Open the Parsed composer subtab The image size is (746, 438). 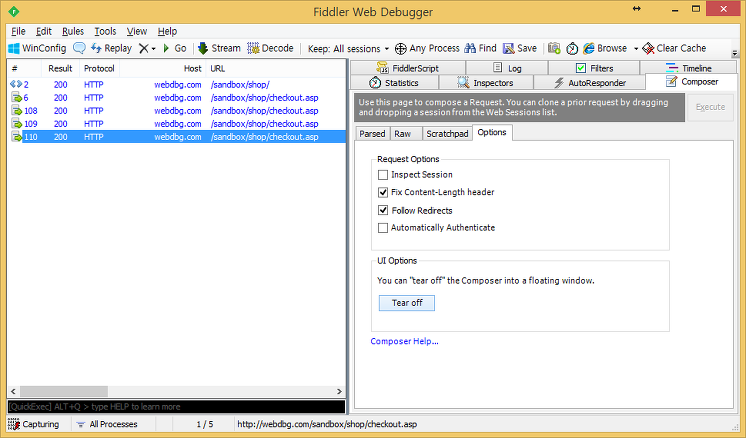pos(372,134)
